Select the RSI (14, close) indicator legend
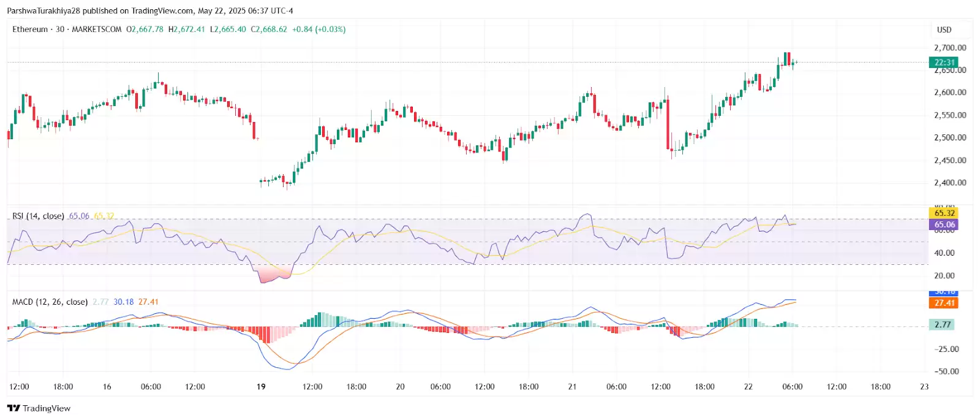The width and height of the screenshot is (980, 420). pyautogui.click(x=38, y=216)
